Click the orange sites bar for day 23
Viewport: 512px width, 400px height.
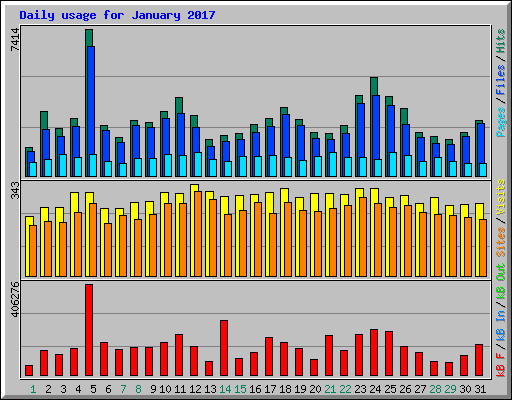point(363,237)
